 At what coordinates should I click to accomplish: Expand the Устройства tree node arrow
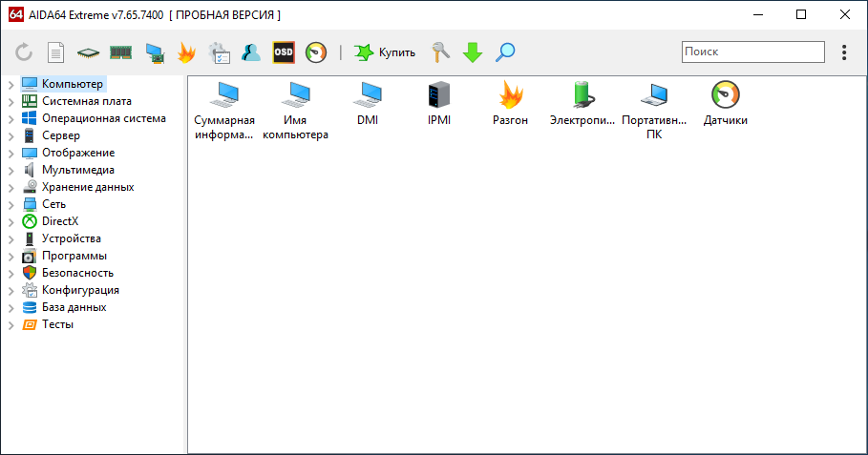pos(11,238)
